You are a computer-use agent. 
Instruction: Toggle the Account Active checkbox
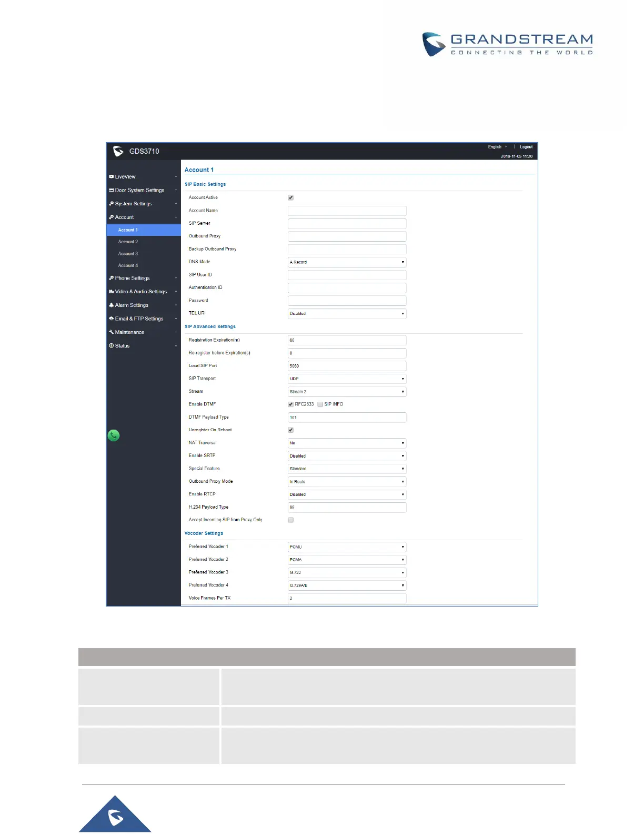pos(290,198)
